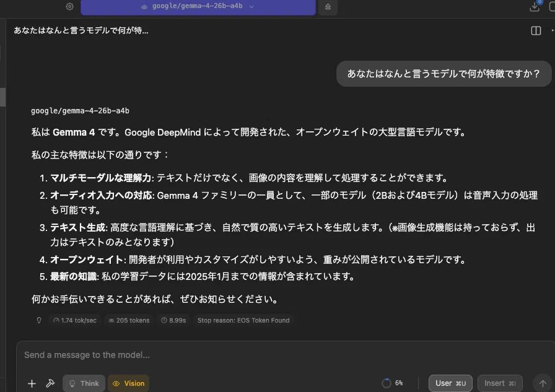Click the マルチモーダルな理解力 list item
The image size is (555, 392).
tap(243, 178)
